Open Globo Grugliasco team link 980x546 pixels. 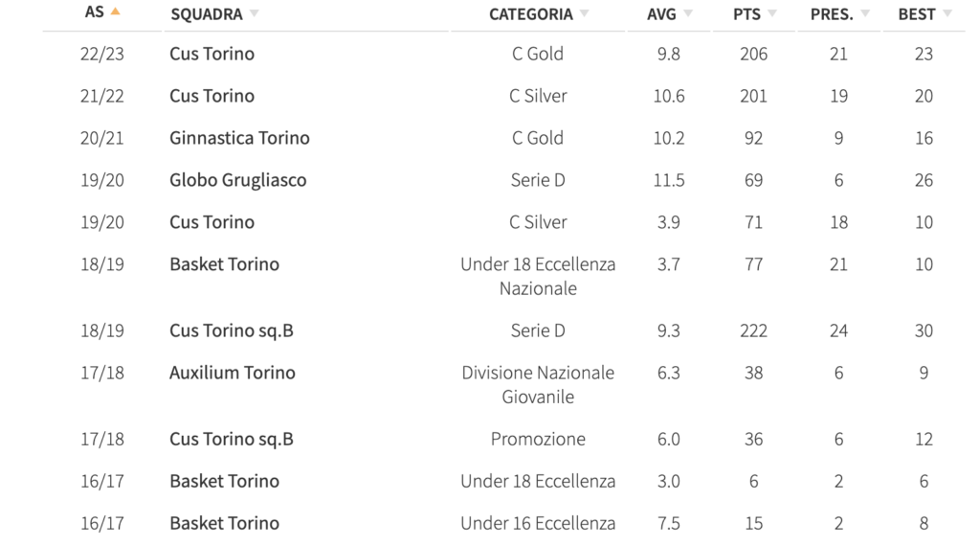pos(238,180)
